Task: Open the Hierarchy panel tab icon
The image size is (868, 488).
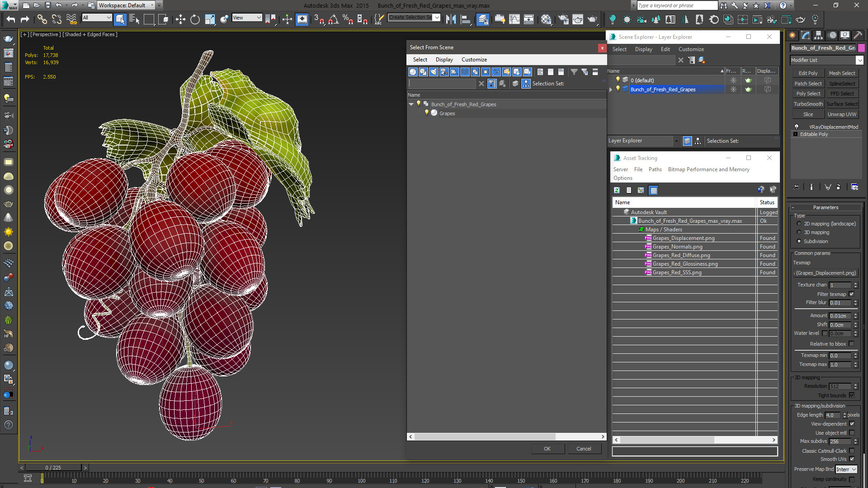Action: pos(818,35)
